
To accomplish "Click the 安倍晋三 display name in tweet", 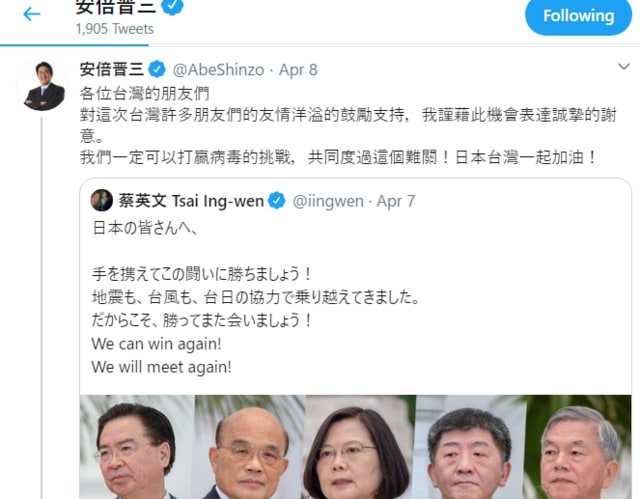I will pos(112,69).
